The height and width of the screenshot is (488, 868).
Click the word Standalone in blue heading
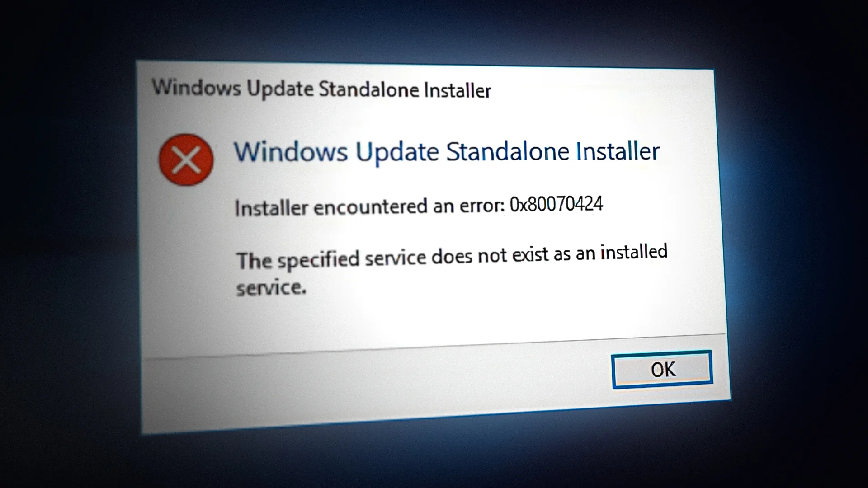(x=508, y=151)
